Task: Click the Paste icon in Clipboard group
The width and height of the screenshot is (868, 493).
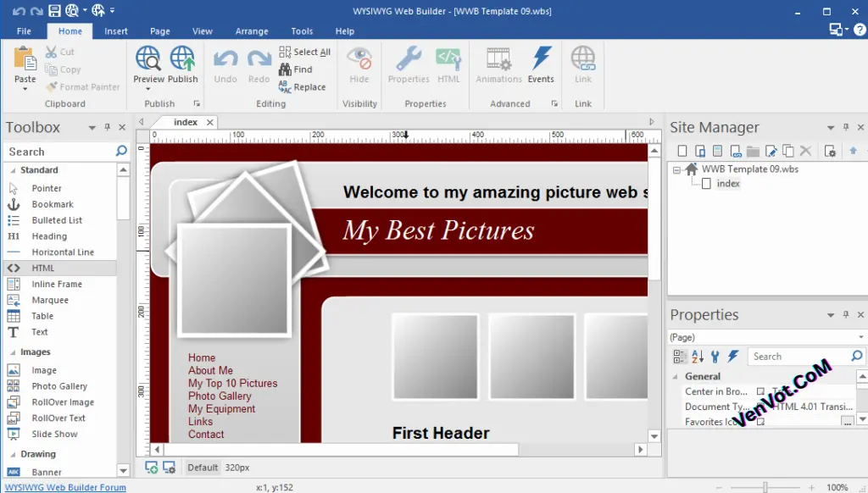Action: (25, 58)
